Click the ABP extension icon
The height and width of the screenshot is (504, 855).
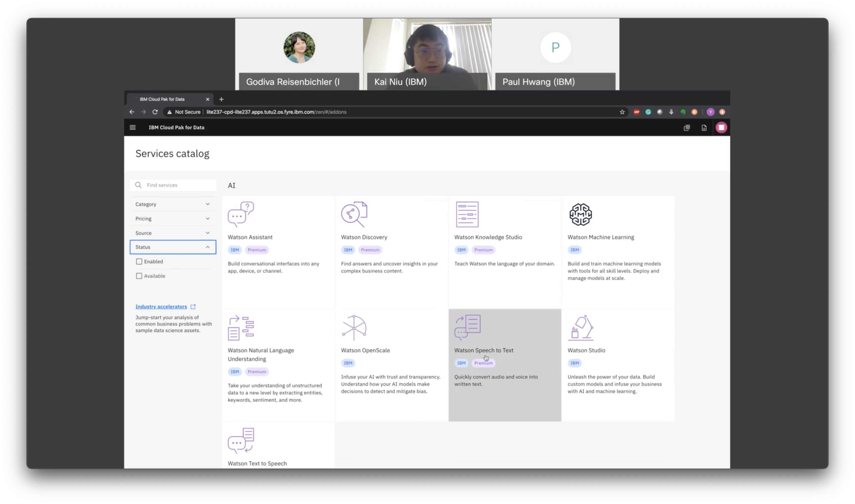(x=636, y=112)
